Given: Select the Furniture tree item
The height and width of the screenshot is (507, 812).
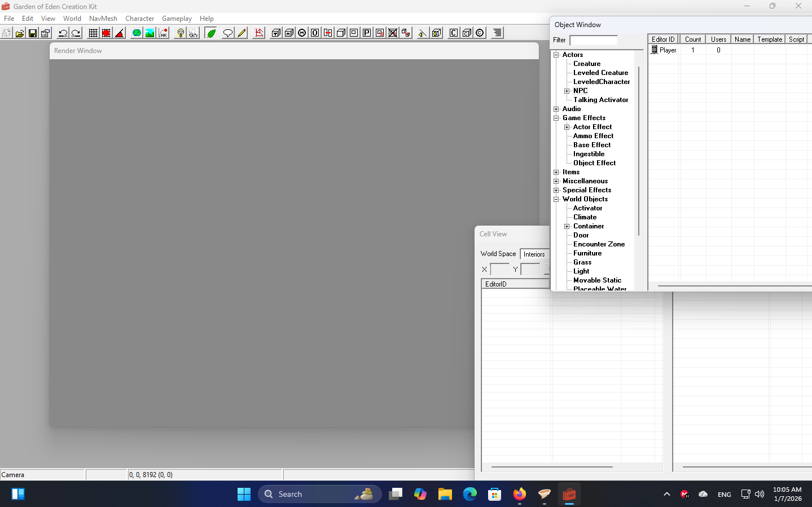Looking at the screenshot, I should pos(587,253).
